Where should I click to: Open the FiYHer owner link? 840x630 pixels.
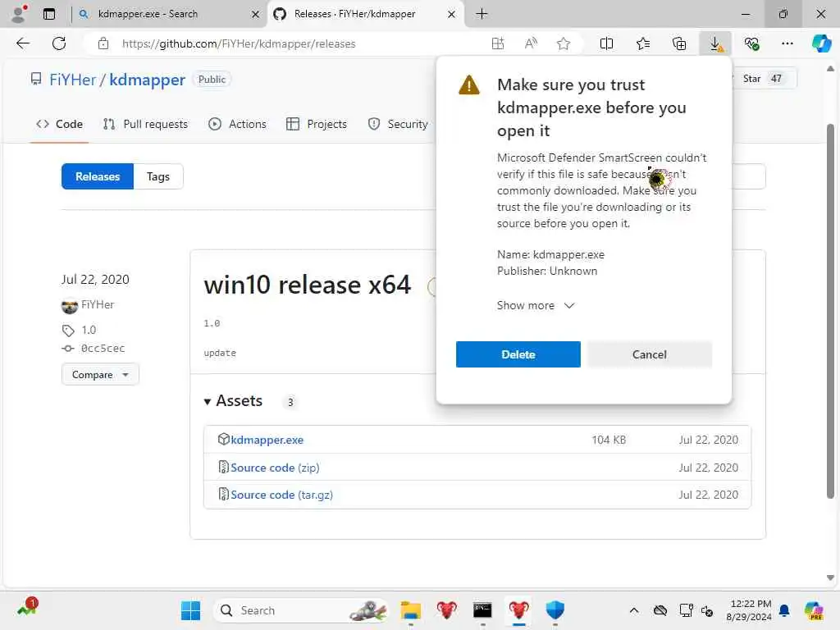(72, 80)
